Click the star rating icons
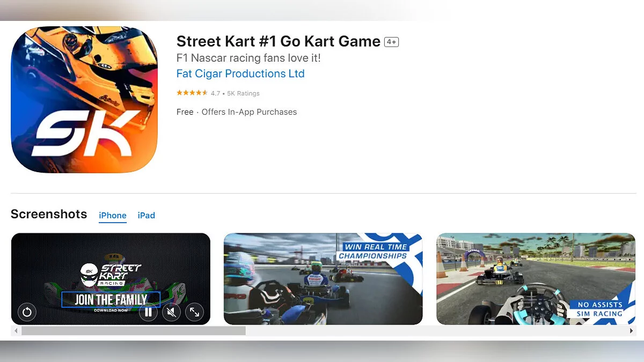Viewport: 644px width, 362px height. [192, 93]
